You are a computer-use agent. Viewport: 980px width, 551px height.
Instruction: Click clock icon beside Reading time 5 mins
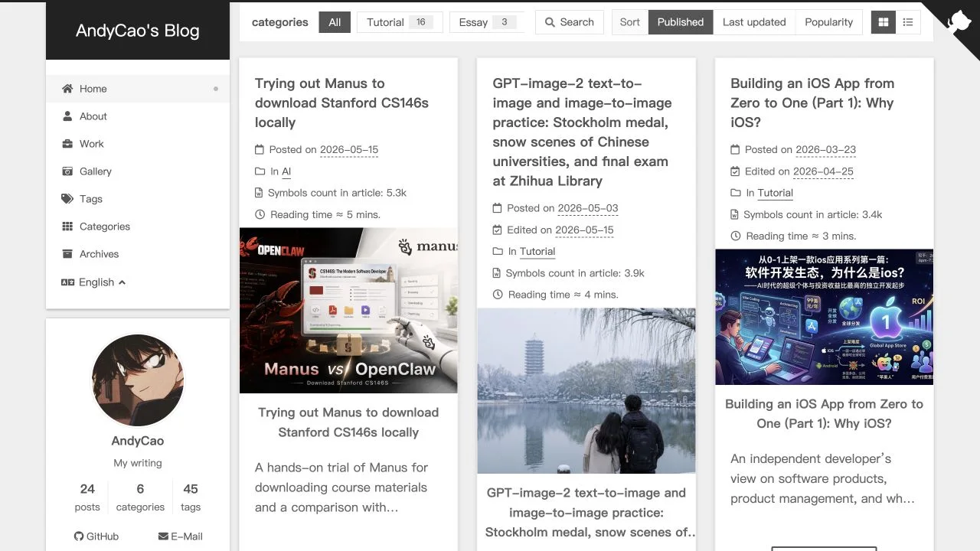260,214
